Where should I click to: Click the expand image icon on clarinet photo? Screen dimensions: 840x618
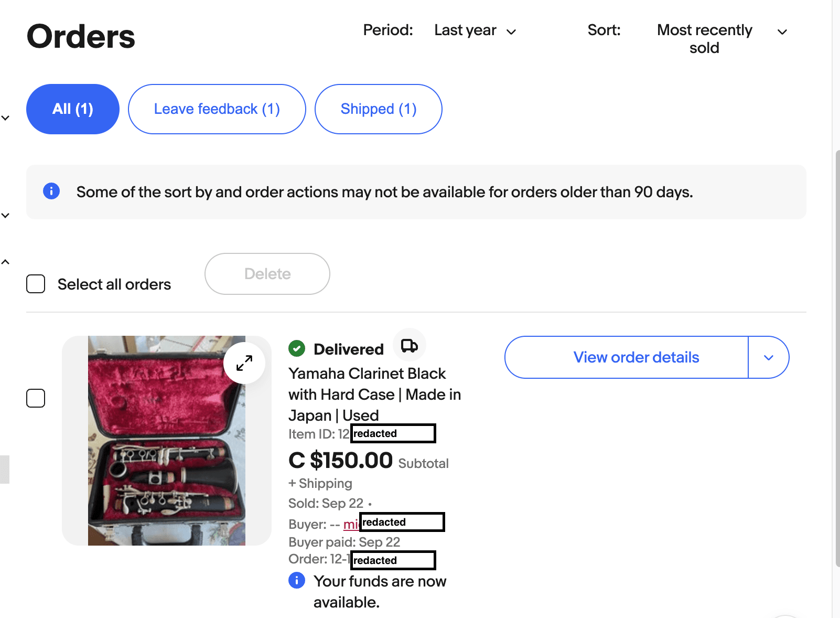click(244, 363)
